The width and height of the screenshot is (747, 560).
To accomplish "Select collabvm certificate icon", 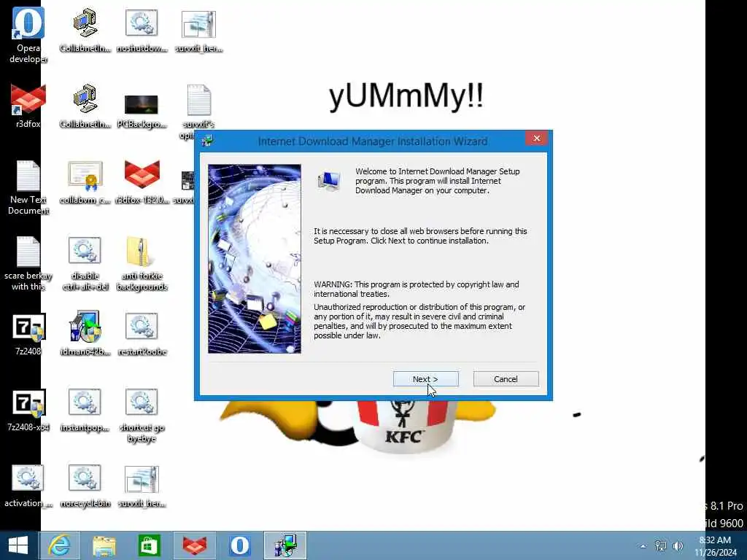I will (x=85, y=182).
